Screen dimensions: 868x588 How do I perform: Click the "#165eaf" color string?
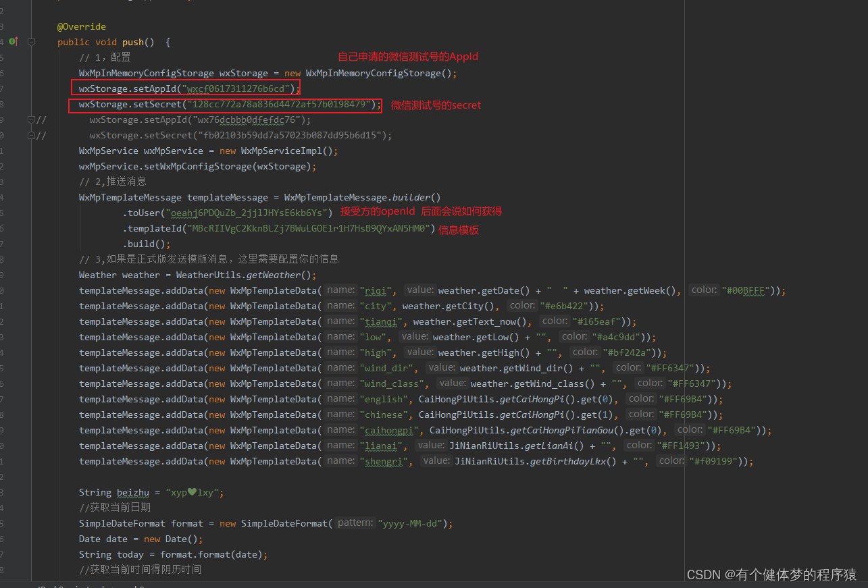597,321
